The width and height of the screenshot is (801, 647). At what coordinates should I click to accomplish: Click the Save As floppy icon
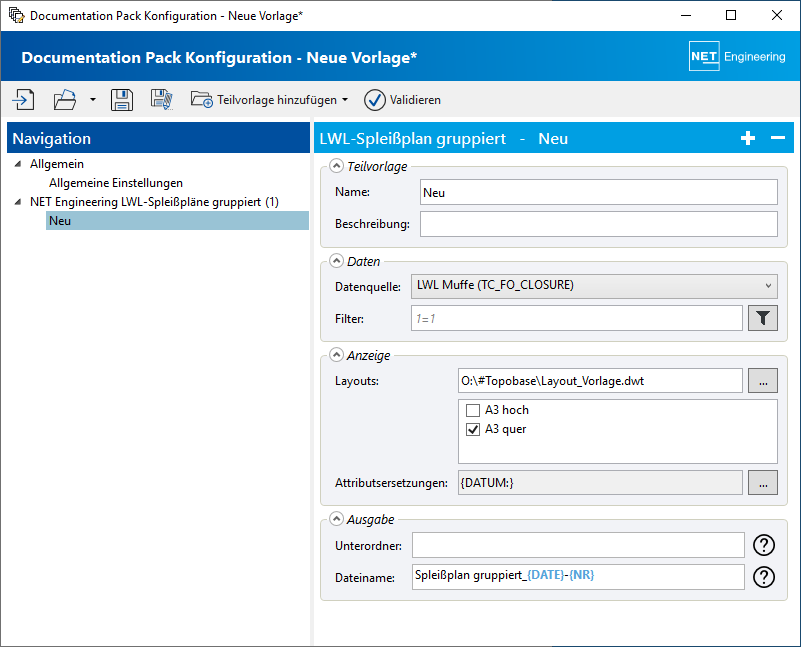[161, 100]
